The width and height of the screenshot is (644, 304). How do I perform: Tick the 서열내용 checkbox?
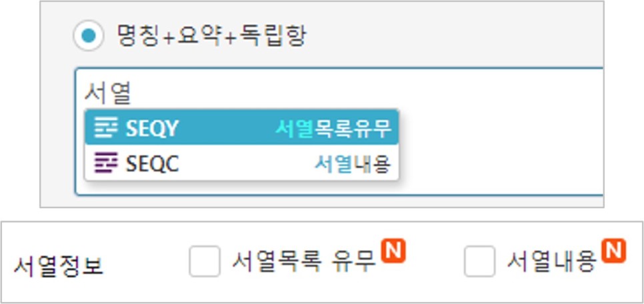(x=479, y=261)
